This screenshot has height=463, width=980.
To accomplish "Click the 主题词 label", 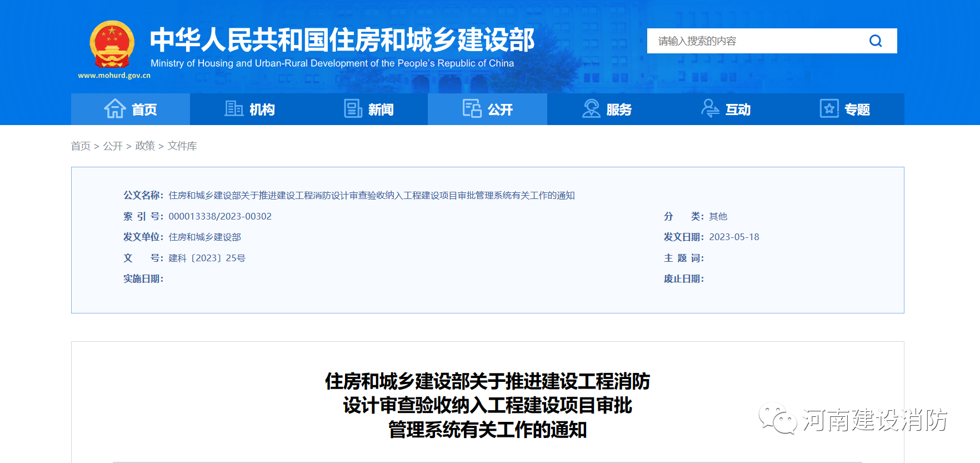I will click(684, 258).
